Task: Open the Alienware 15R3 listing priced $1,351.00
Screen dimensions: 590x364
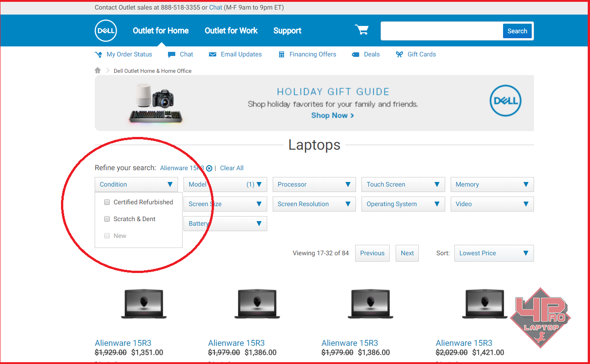Action: pyautogui.click(x=123, y=343)
